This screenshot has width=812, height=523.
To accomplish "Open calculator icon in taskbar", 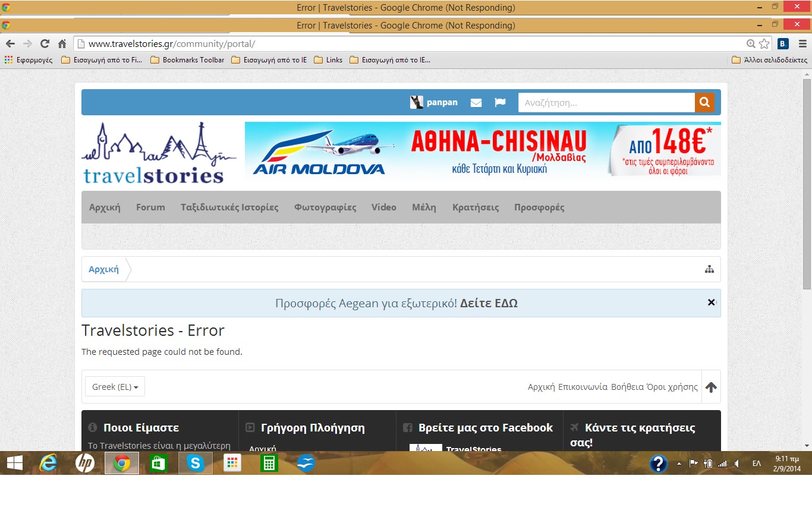I will pos(269,463).
